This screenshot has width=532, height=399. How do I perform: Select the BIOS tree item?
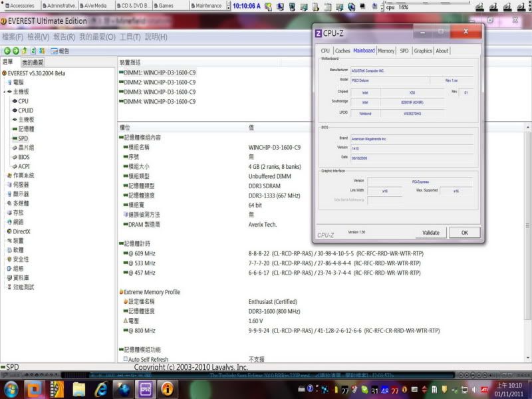tap(21, 157)
